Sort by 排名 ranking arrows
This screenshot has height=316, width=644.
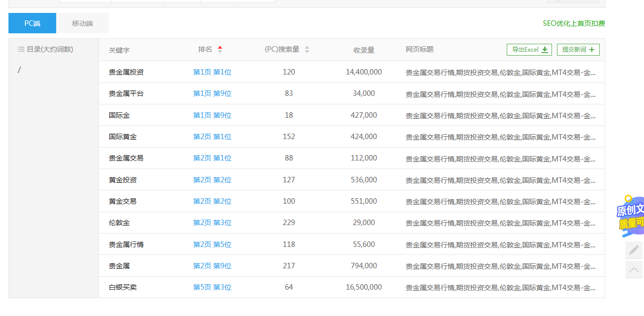(220, 49)
